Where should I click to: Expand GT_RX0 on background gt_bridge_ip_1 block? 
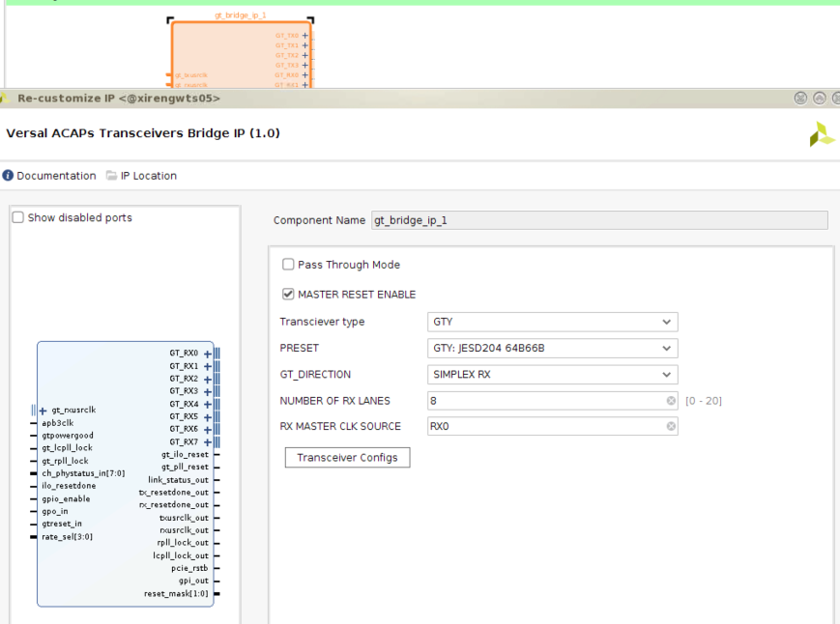coord(304,75)
